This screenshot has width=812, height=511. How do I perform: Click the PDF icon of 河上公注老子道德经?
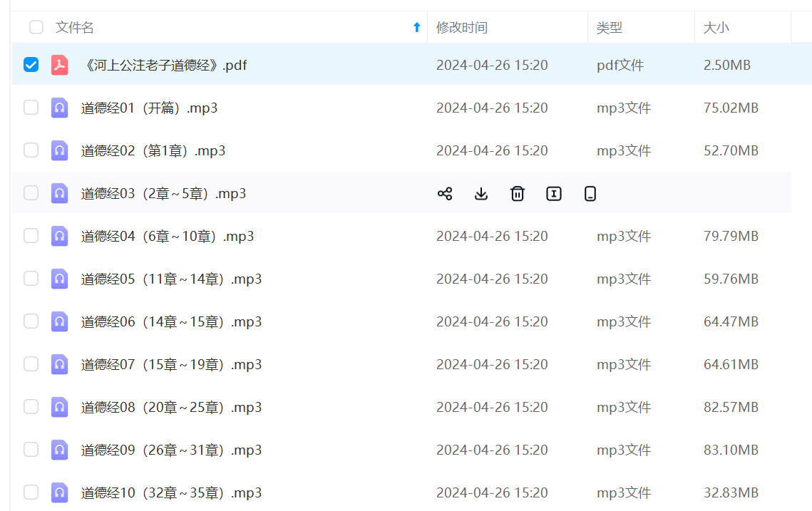click(59, 65)
